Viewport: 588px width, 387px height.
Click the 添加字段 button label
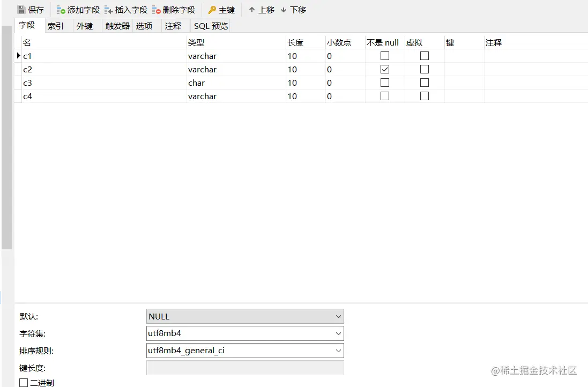point(84,10)
